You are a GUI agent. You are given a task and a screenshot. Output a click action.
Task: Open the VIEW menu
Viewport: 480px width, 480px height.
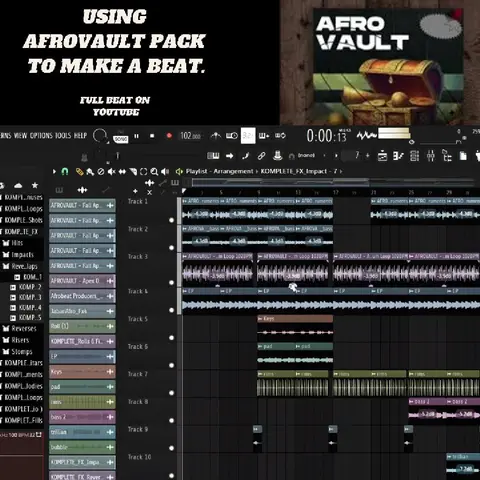coord(20,136)
